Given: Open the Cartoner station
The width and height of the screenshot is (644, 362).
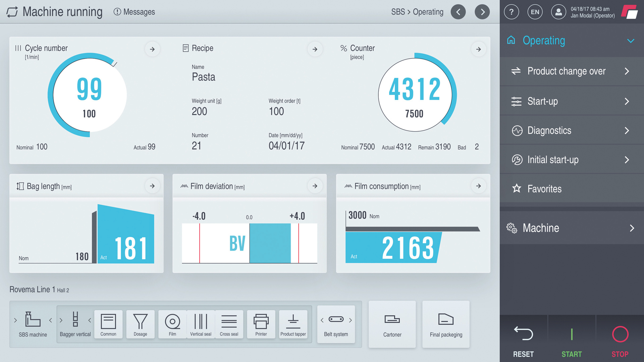Looking at the screenshot, I should click(x=392, y=324).
